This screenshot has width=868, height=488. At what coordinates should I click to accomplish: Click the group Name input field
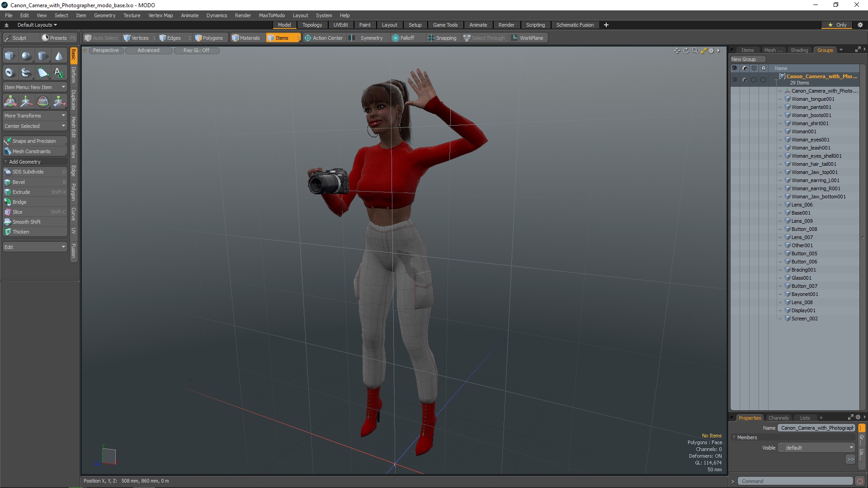816,428
